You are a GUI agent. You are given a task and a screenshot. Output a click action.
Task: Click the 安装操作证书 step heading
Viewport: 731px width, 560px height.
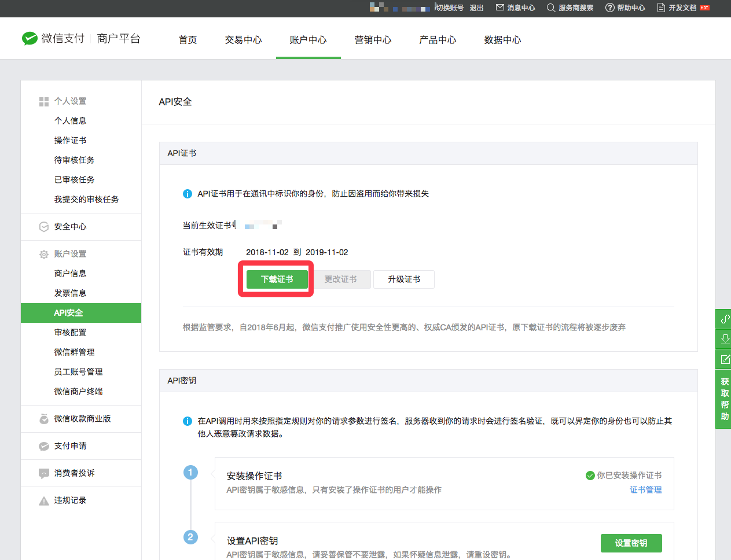coord(255,476)
